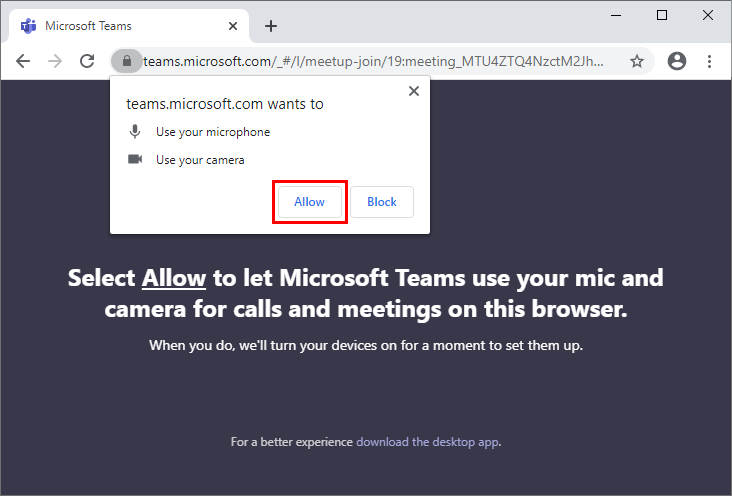This screenshot has width=732, height=496.
Task: Open a new tab with the plus button
Action: coord(271,26)
